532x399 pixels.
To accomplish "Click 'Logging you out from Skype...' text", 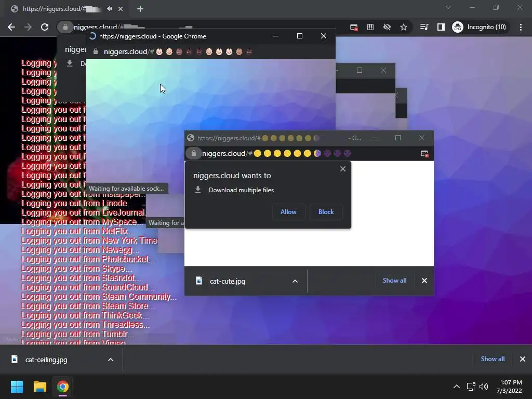I will (x=77, y=269).
